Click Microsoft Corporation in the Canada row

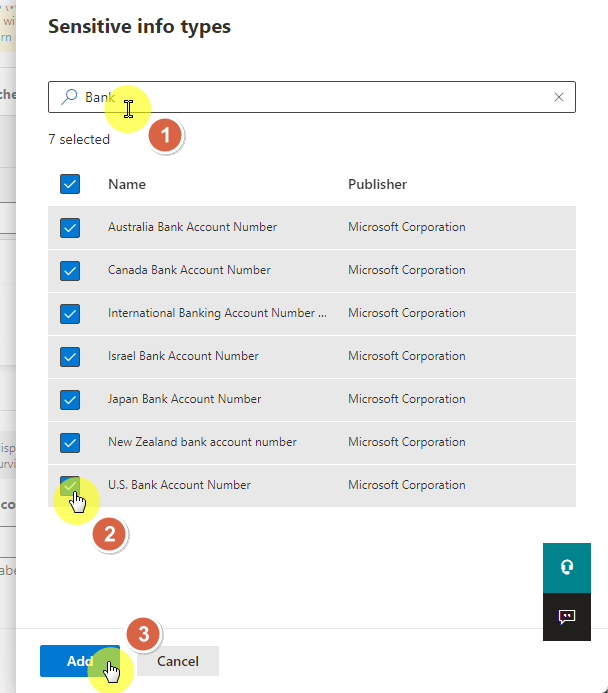point(407,270)
